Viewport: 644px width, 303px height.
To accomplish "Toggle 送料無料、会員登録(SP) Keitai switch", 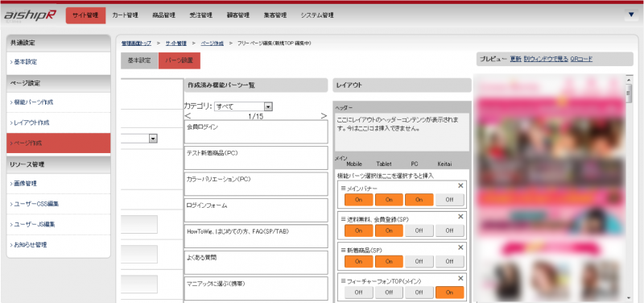I will pyautogui.click(x=450, y=230).
